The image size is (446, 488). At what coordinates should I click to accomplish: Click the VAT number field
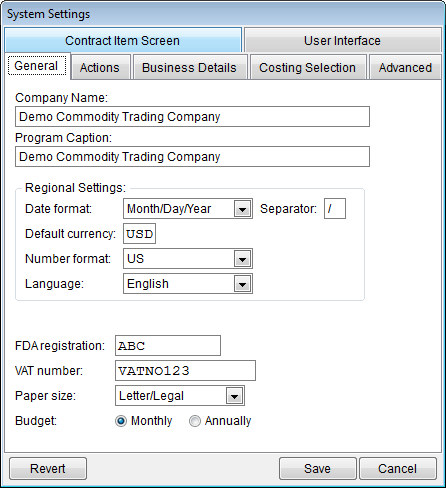[185, 371]
